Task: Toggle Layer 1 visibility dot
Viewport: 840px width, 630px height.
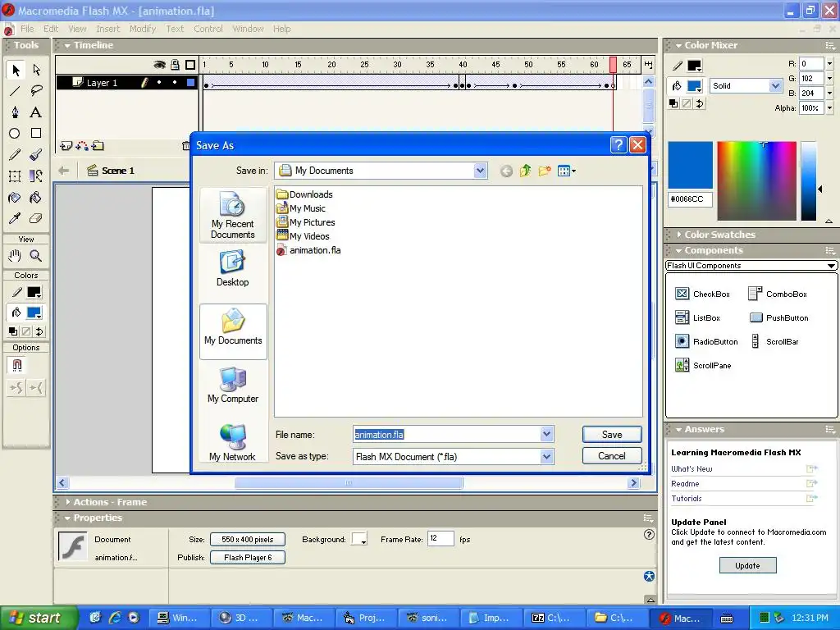Action: 159,83
